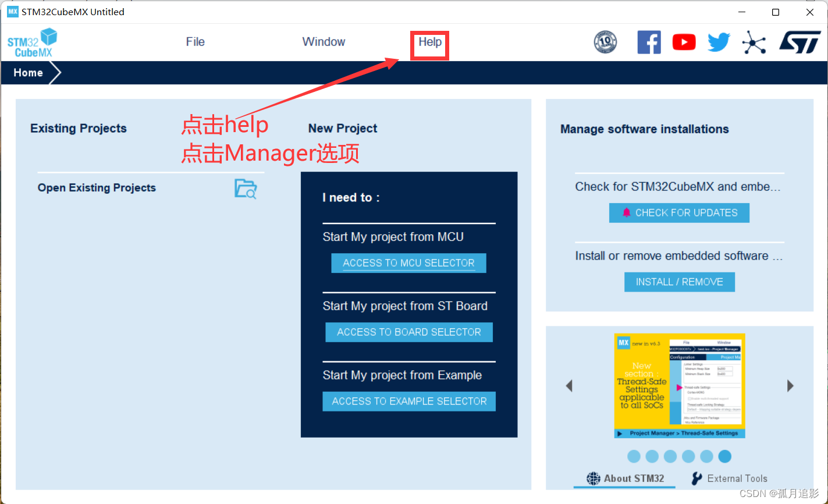Open the Facebook icon
Image resolution: width=828 pixels, height=504 pixels.
[x=649, y=42]
